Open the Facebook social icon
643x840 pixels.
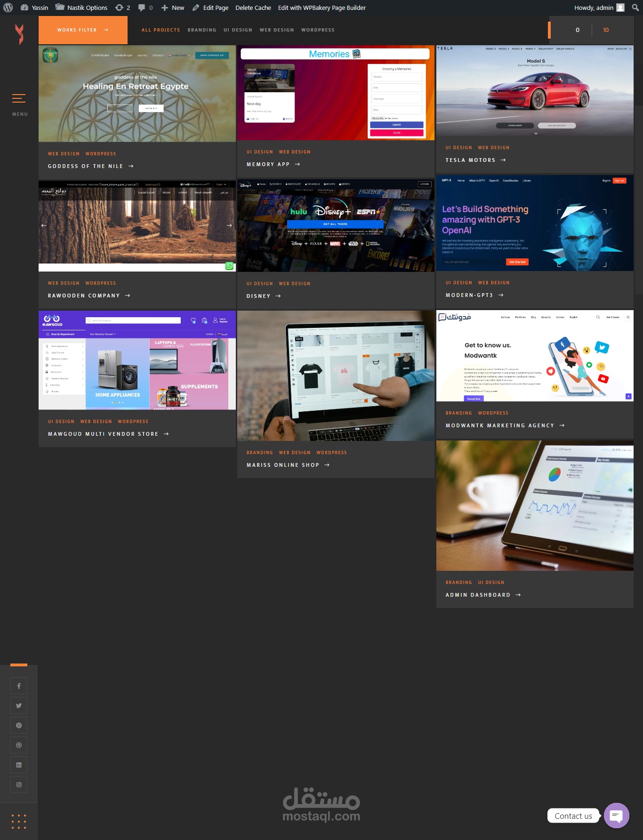[19, 686]
